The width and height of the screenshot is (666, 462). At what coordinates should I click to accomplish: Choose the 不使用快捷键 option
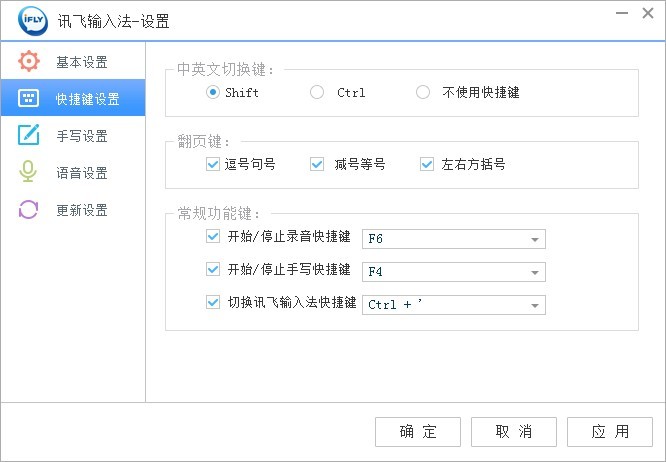pos(423,93)
